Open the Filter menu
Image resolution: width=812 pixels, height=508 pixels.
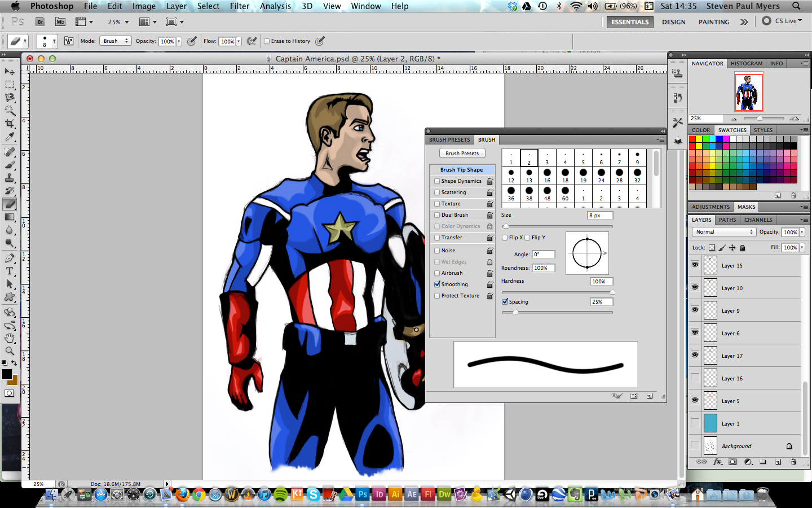click(240, 6)
